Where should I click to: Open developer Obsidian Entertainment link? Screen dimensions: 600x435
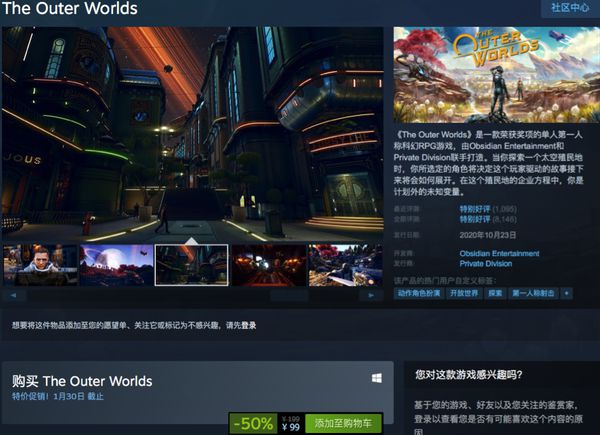499,253
